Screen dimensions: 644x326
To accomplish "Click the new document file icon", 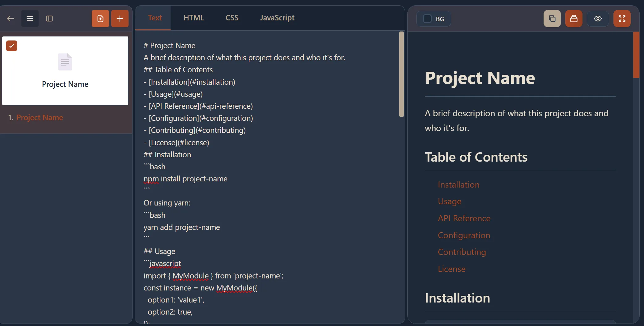I will pos(100,19).
